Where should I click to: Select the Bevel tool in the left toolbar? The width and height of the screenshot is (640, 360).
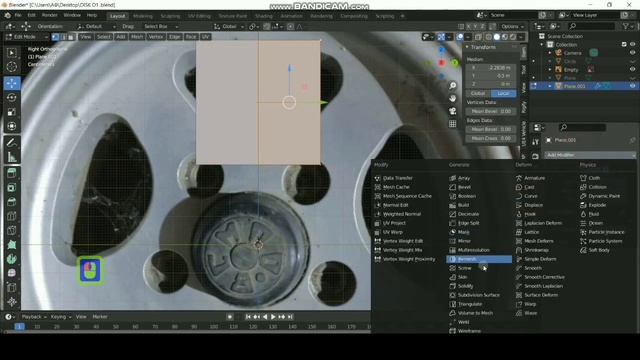(x=12, y=202)
